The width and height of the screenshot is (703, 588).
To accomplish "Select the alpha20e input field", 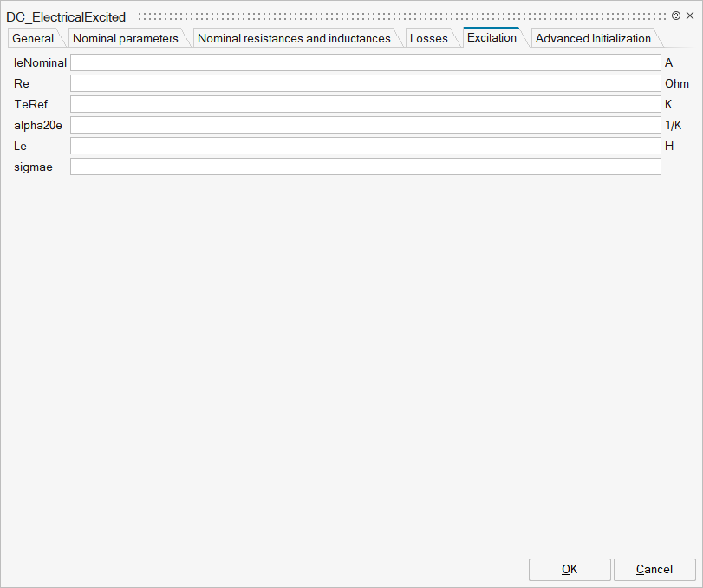I will (365, 125).
